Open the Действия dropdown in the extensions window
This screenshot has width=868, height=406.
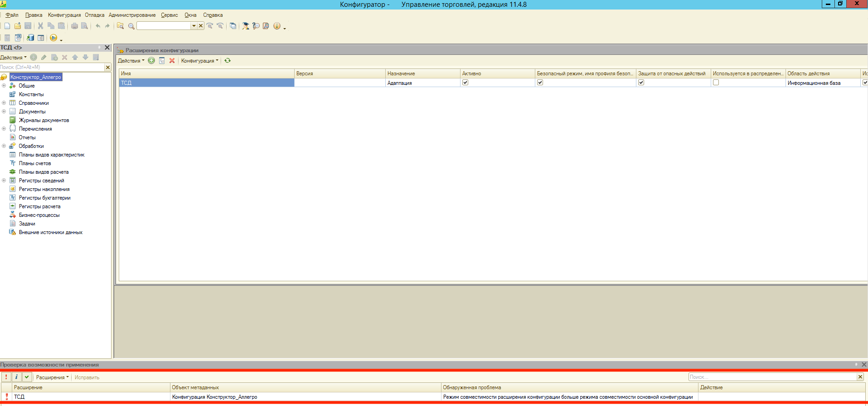(131, 61)
